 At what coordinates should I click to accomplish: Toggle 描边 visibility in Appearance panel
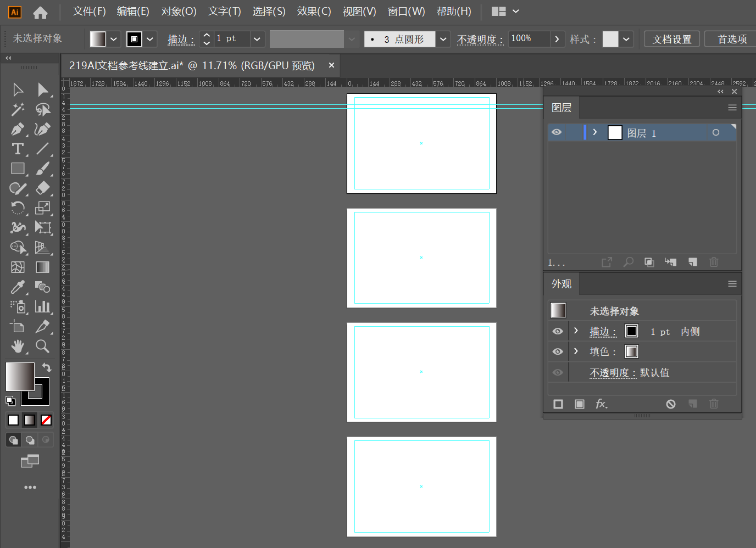[558, 331]
